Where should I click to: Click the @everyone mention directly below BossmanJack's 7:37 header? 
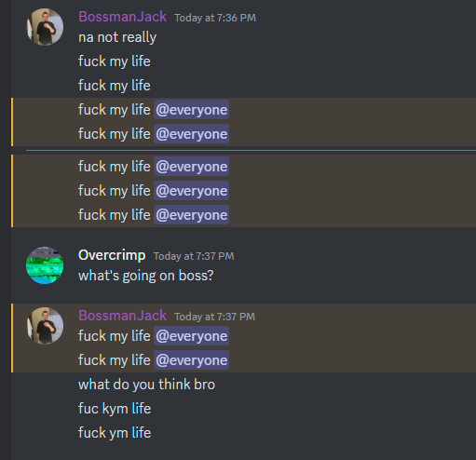click(191, 336)
